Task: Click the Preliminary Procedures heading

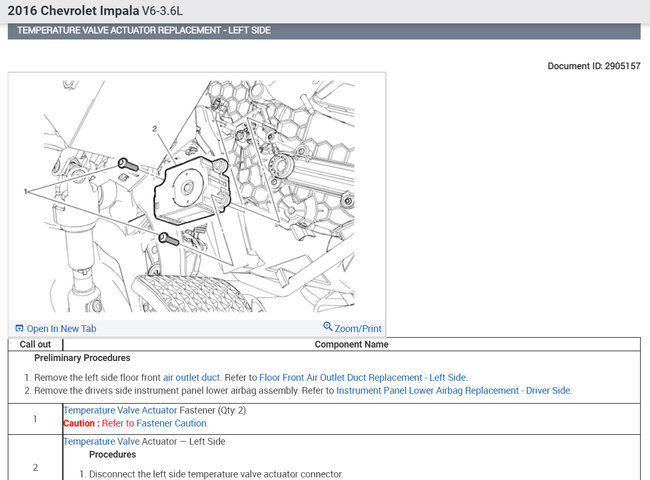Action: tap(82, 358)
